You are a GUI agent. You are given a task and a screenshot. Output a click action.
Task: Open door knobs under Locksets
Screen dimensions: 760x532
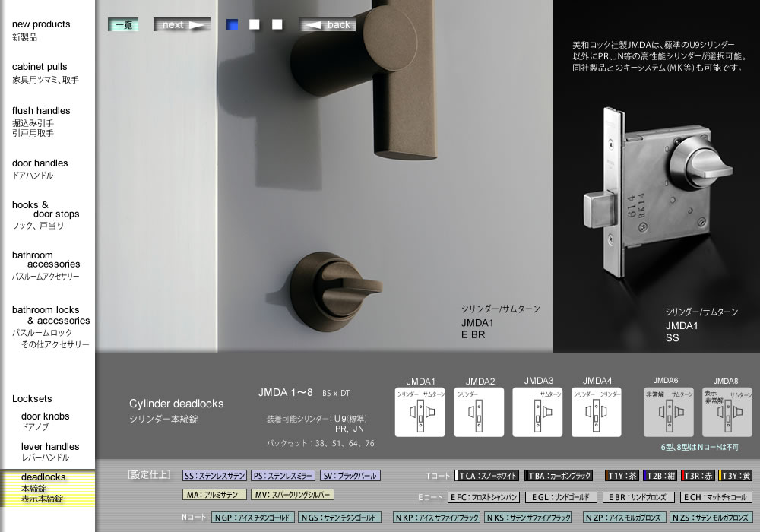[x=45, y=416]
